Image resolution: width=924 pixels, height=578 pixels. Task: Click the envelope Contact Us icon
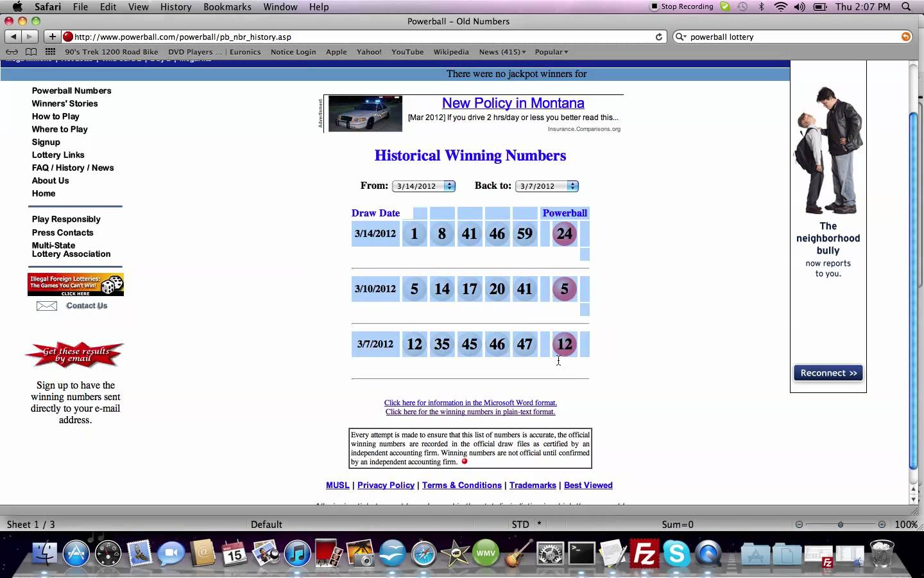click(47, 306)
